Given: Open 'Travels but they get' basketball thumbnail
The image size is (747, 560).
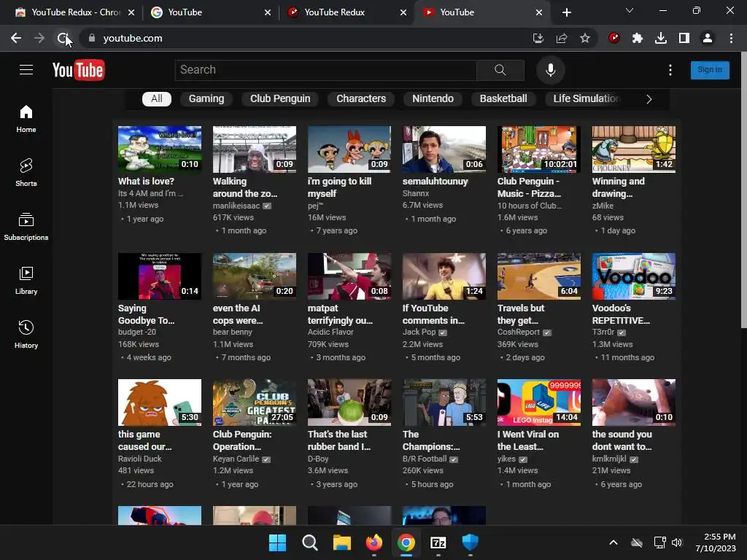Looking at the screenshot, I should [539, 276].
